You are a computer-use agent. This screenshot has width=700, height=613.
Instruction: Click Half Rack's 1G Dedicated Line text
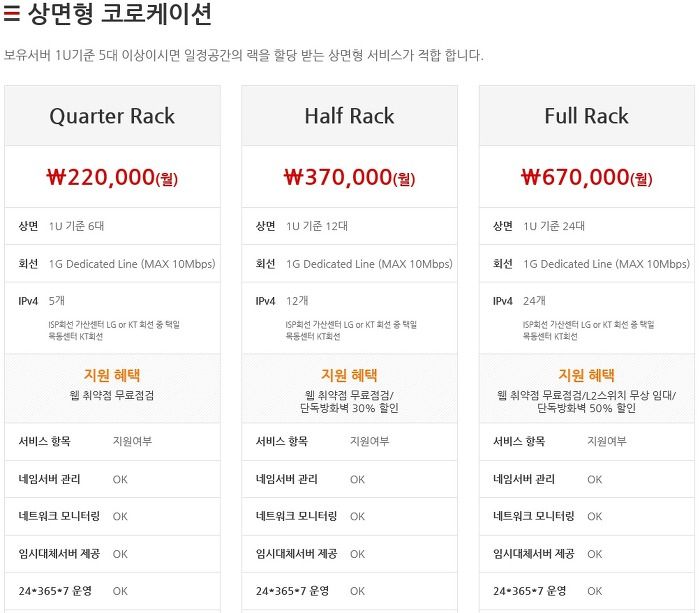point(369,264)
